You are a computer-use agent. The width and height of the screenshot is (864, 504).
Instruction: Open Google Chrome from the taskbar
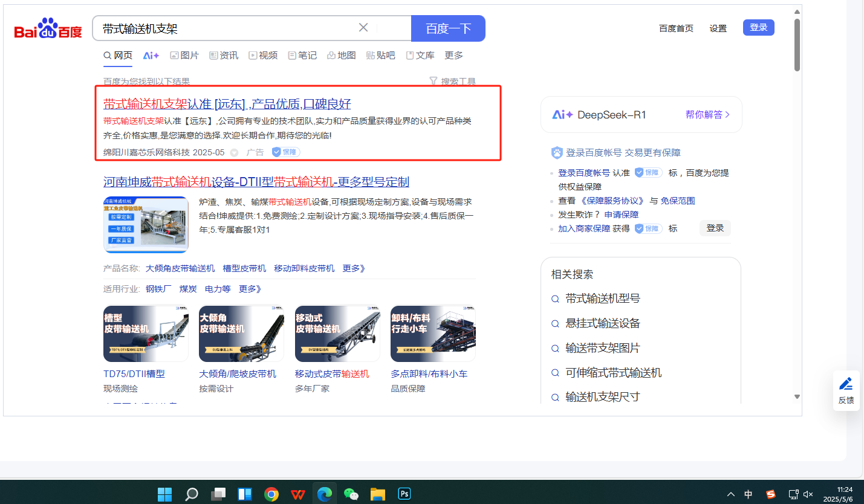pyautogui.click(x=271, y=494)
